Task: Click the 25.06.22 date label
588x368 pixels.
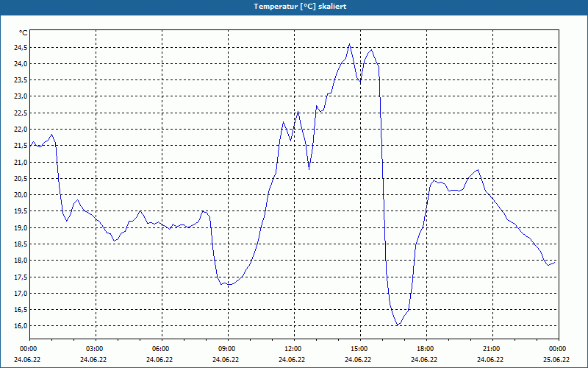Action: click(556, 359)
